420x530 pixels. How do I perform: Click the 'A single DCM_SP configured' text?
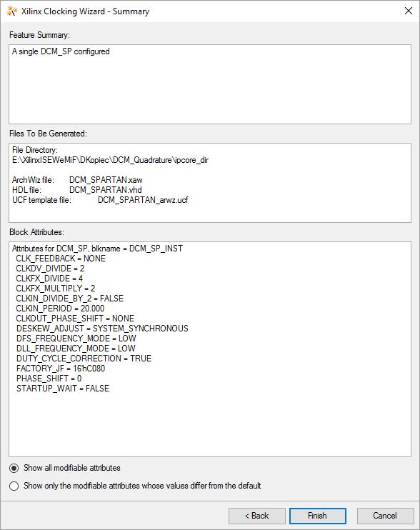click(x=61, y=51)
